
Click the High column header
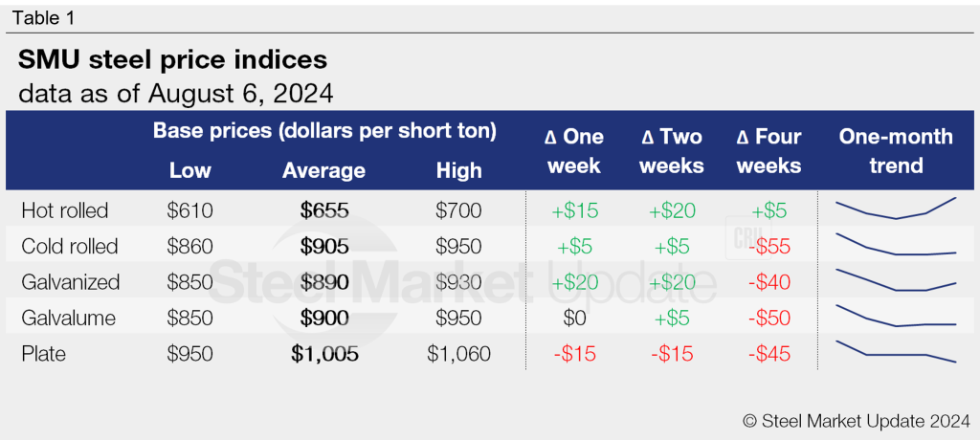click(x=458, y=170)
